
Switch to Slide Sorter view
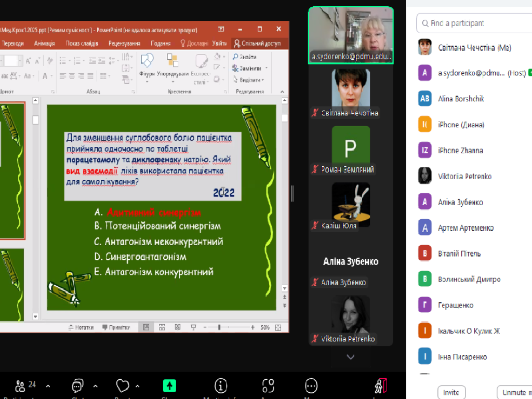(162, 327)
